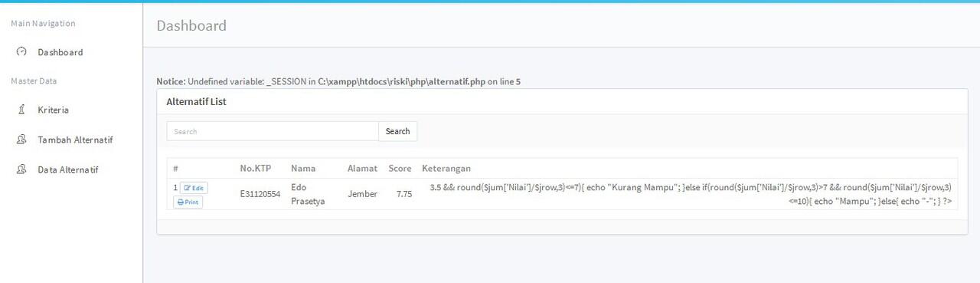Image resolution: width=980 pixels, height=283 pixels.
Task: Click the Dashboard page heading
Action: pyautogui.click(x=191, y=25)
